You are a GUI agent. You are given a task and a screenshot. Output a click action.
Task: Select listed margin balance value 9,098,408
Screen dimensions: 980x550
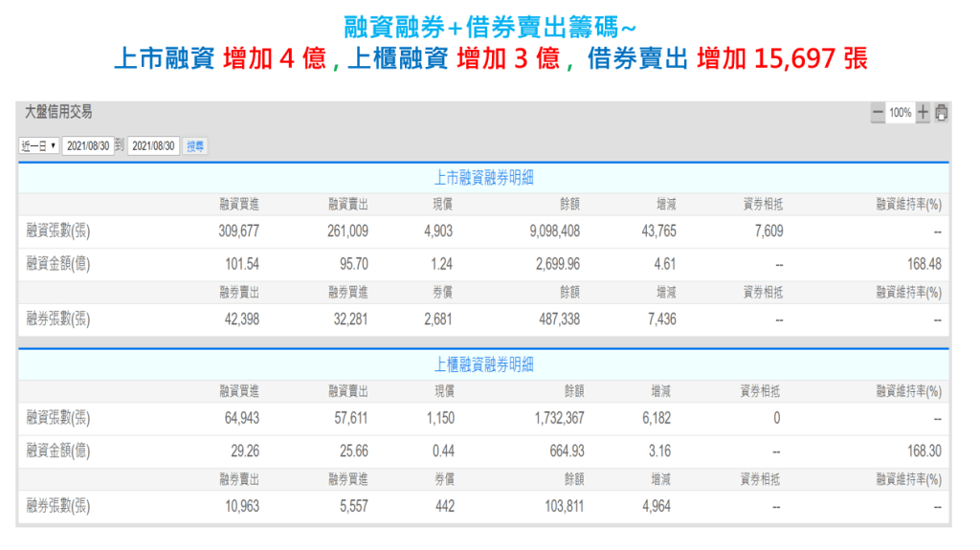[x=546, y=231]
